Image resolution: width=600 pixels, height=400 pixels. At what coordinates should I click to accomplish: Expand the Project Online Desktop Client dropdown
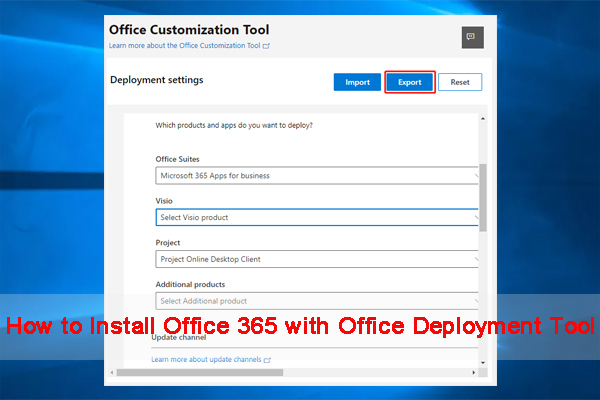[317, 259]
